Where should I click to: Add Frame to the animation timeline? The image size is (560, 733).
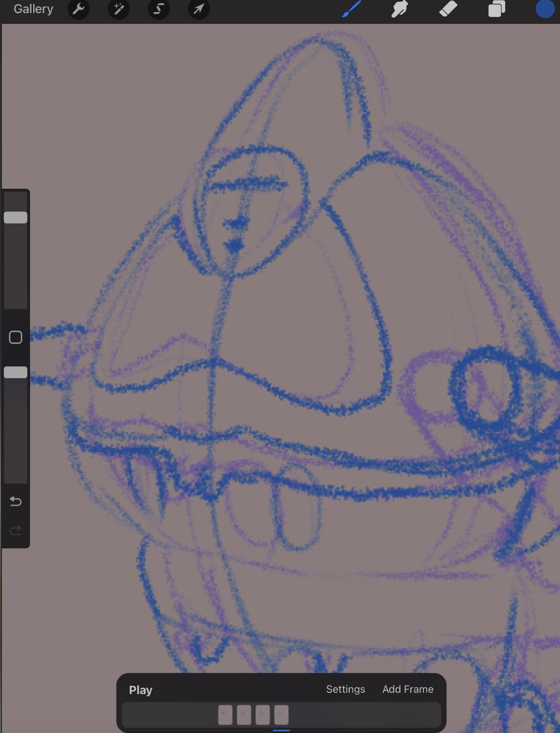point(408,689)
